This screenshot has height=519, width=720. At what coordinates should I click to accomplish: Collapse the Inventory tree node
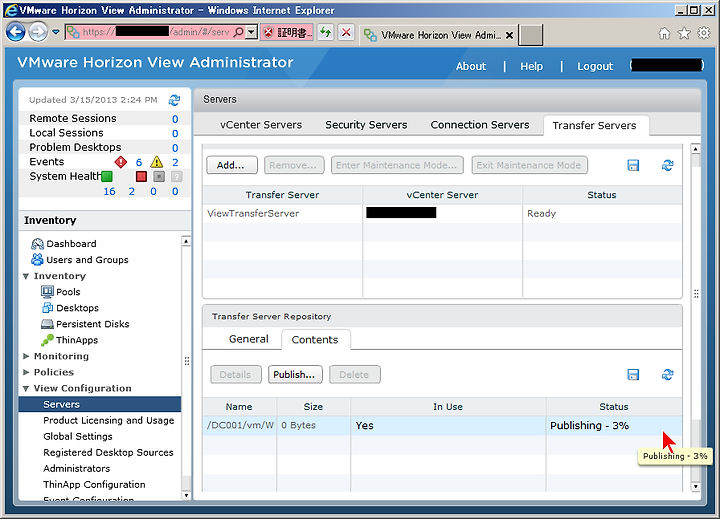(26, 276)
